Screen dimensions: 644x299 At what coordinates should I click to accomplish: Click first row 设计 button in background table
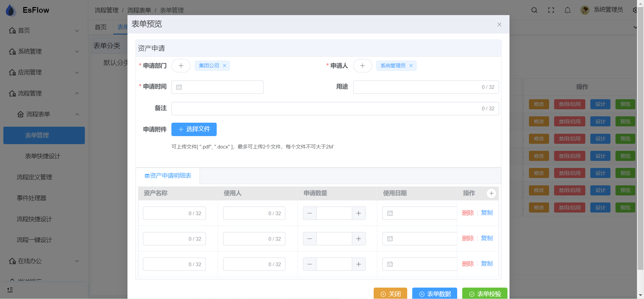click(x=600, y=104)
